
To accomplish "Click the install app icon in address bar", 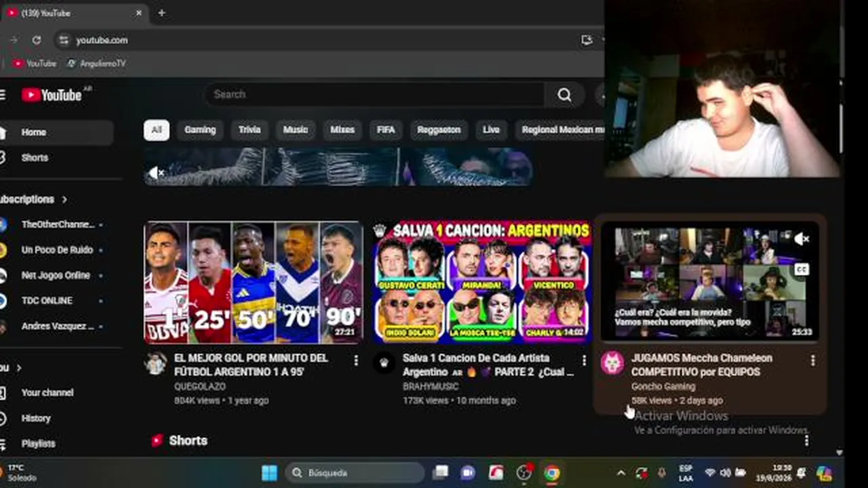I will [x=587, y=40].
